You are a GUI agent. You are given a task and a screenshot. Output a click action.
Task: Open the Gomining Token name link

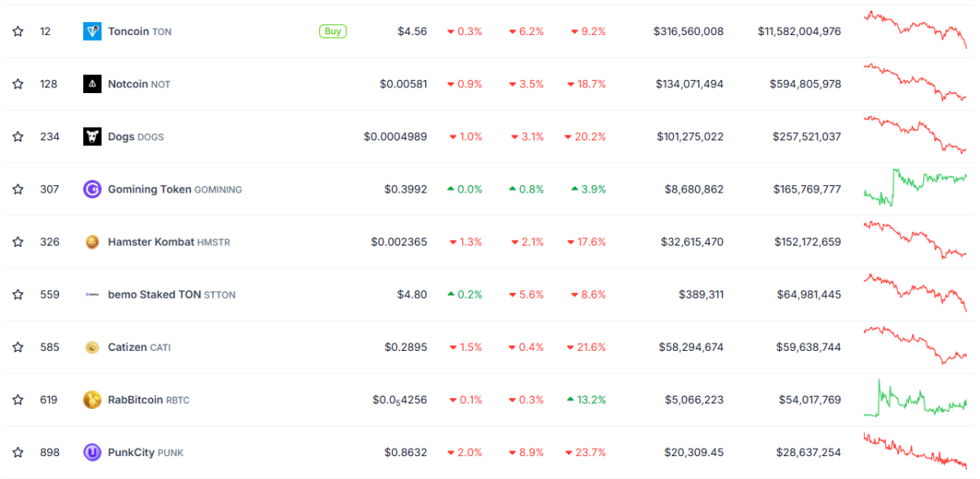pyautogui.click(x=174, y=189)
